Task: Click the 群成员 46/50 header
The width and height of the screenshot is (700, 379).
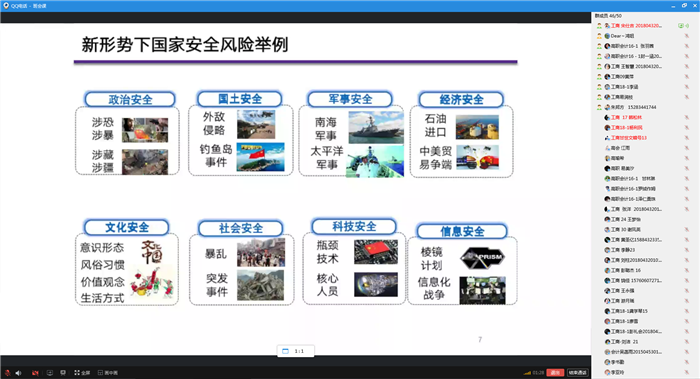Action: [608, 16]
